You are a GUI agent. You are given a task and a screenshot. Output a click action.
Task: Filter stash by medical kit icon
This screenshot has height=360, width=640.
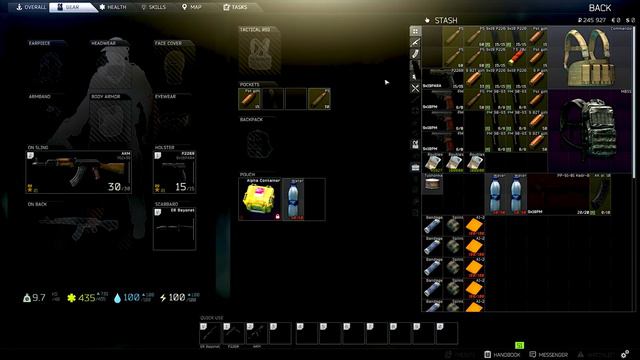[x=415, y=144]
